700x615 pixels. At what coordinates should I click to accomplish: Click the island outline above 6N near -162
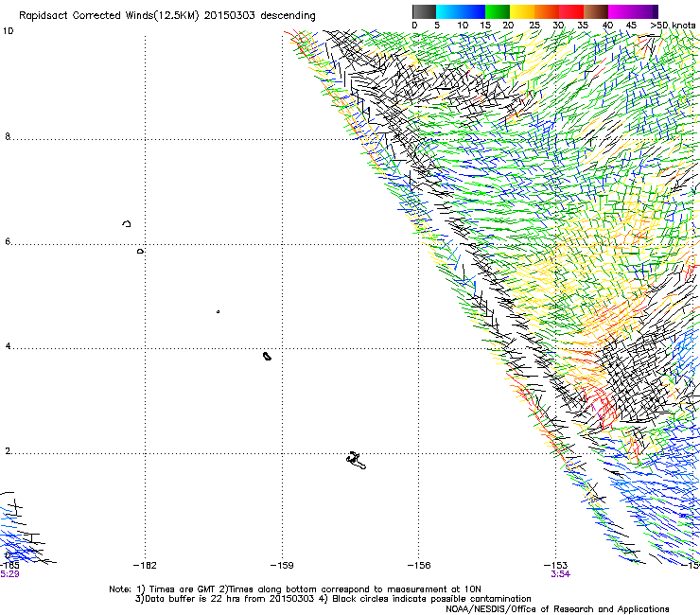tap(127, 223)
